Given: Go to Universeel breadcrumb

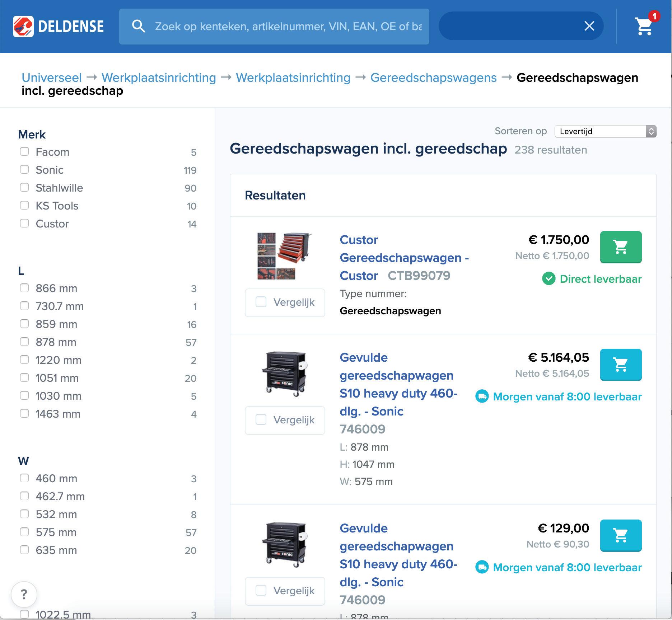Looking at the screenshot, I should pyautogui.click(x=52, y=77).
